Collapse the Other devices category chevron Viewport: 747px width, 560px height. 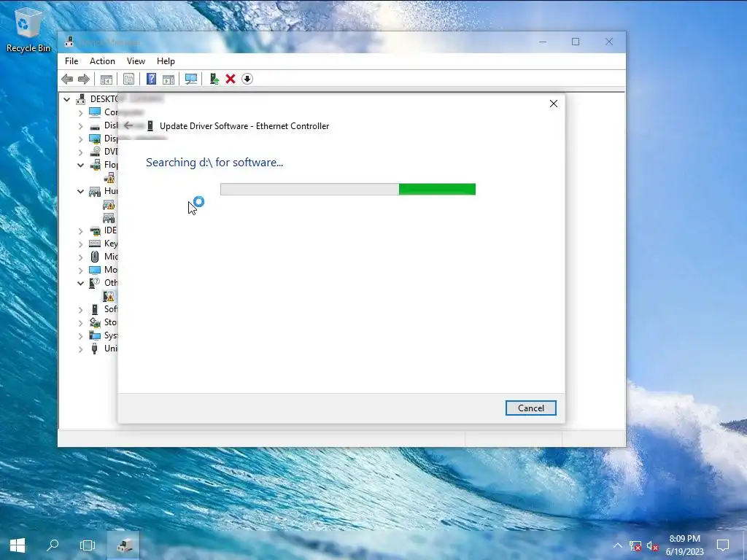point(80,284)
